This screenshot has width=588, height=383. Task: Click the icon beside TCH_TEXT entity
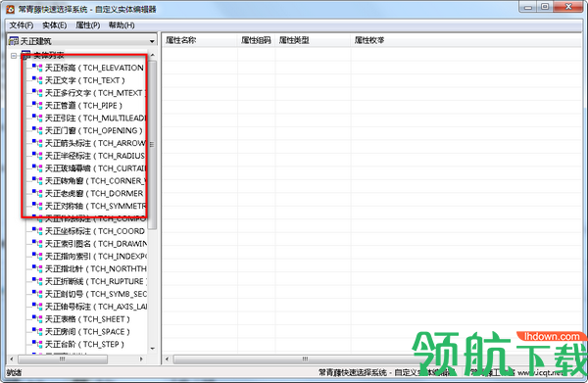pyautogui.click(x=37, y=80)
